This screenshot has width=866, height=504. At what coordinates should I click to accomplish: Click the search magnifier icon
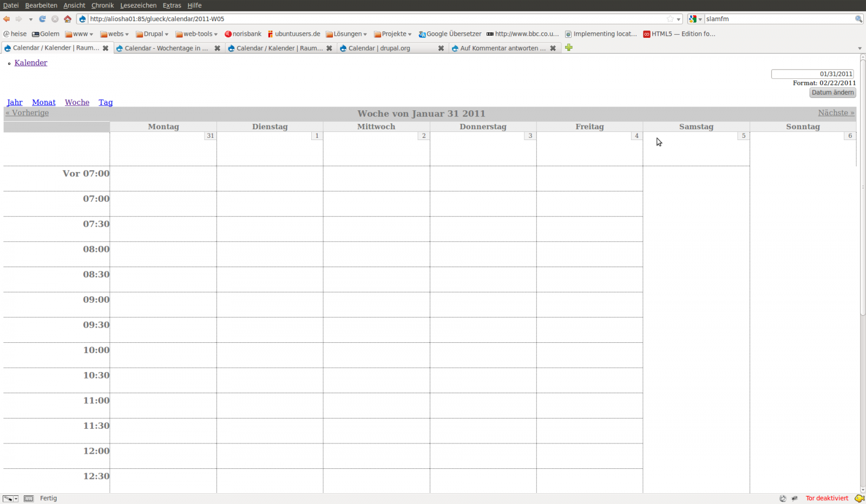click(x=858, y=19)
